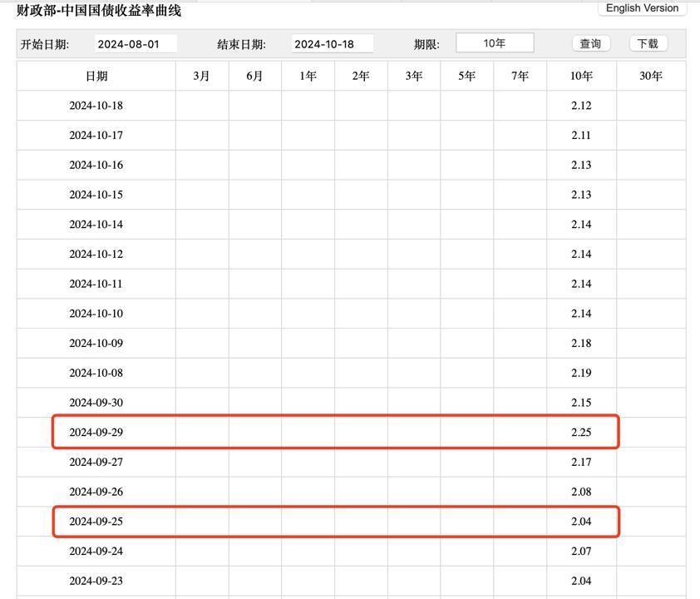
Task: Select the date cell 2024-10-15
Action: (x=96, y=195)
